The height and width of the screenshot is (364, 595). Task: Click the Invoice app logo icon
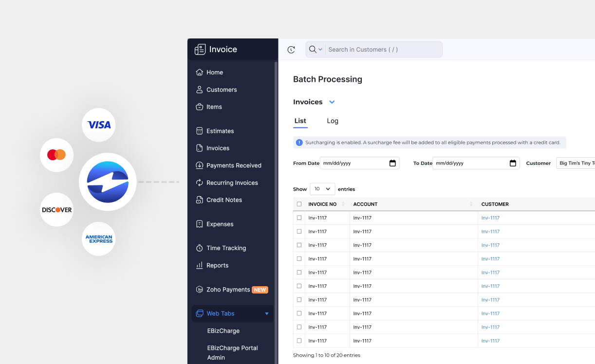[x=200, y=49]
